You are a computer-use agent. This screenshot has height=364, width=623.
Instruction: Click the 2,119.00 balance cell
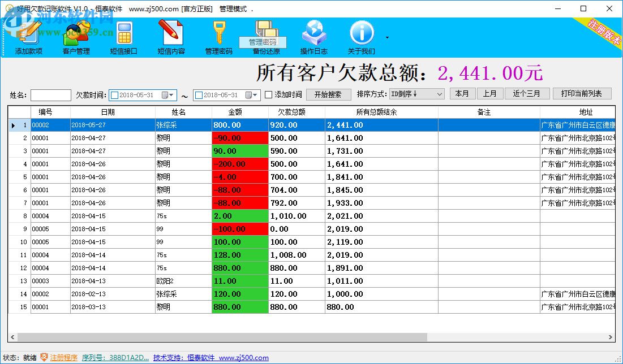(381, 242)
